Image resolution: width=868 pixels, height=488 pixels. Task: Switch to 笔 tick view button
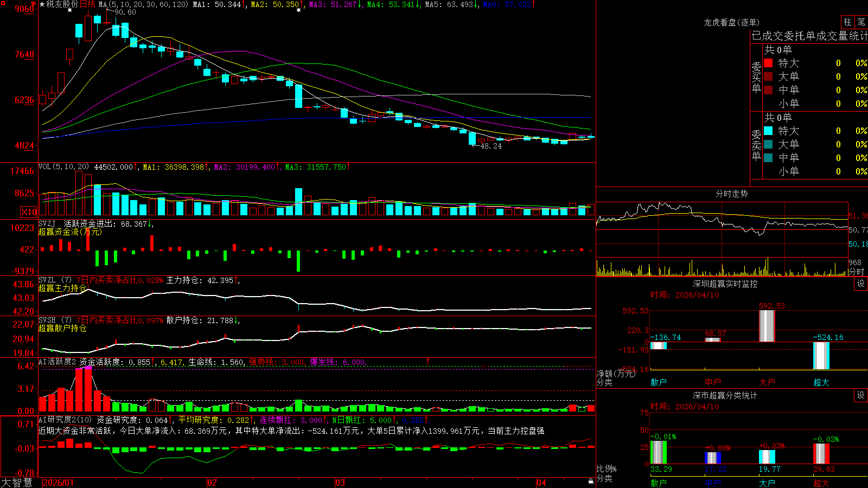[861, 22]
